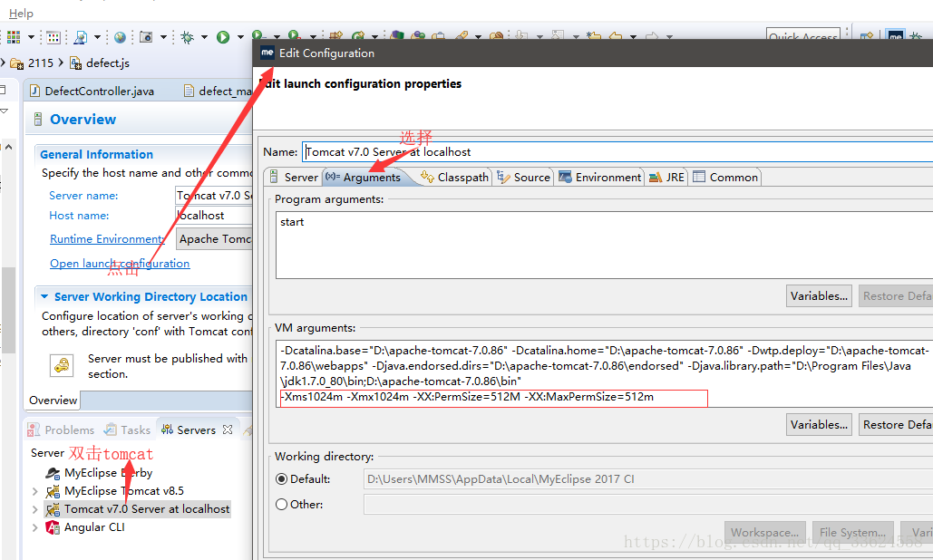Click the 2115 folder in the breadcrumb
933x560 pixels.
pyautogui.click(x=32, y=63)
